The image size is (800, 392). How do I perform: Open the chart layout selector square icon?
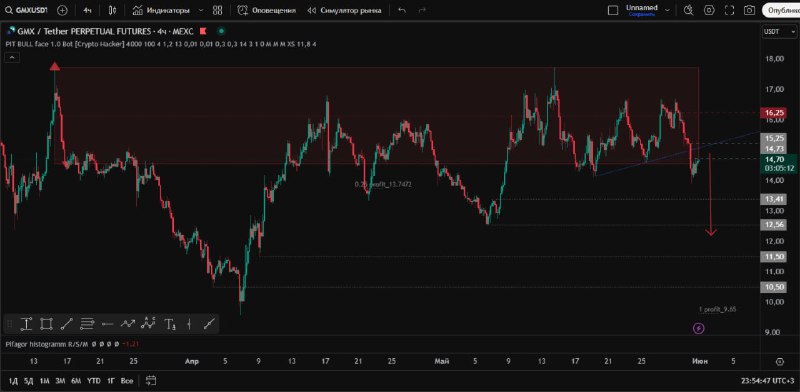pyautogui.click(x=613, y=10)
